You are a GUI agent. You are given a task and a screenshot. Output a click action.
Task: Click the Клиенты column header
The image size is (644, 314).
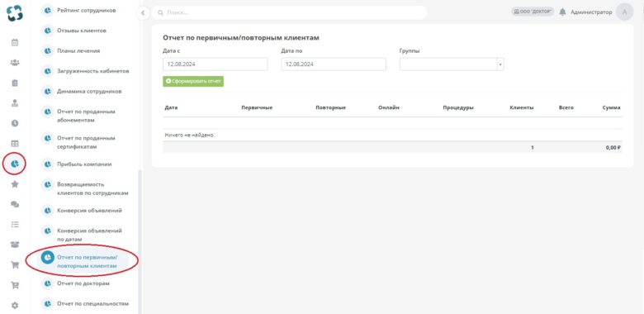tap(522, 107)
